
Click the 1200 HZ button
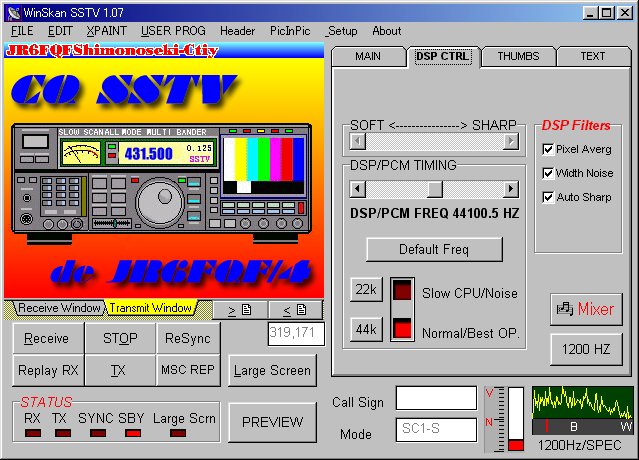(x=586, y=349)
